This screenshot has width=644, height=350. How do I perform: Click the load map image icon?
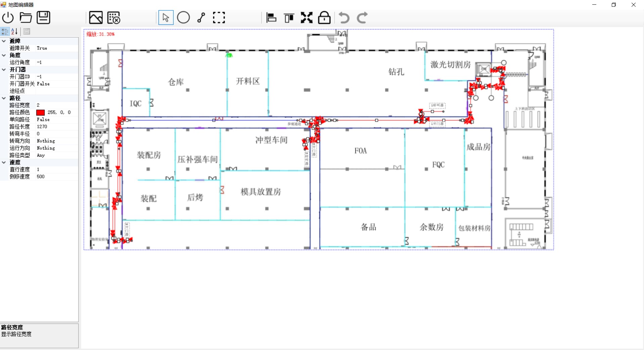point(96,17)
